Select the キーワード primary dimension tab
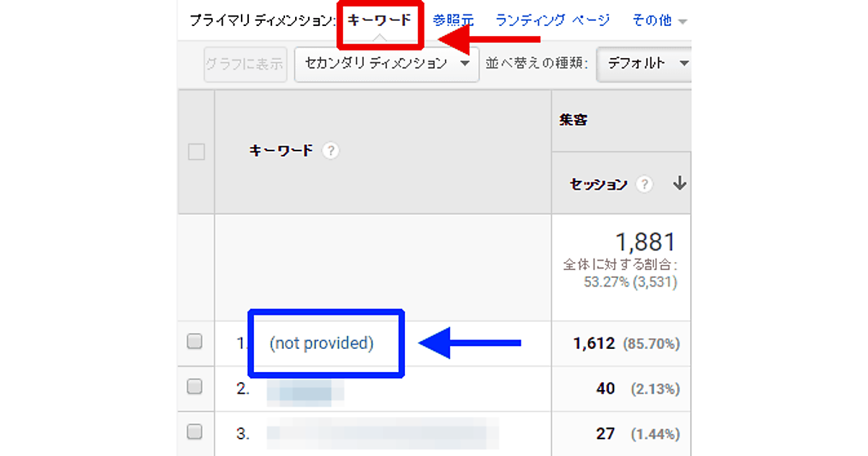 click(380, 20)
